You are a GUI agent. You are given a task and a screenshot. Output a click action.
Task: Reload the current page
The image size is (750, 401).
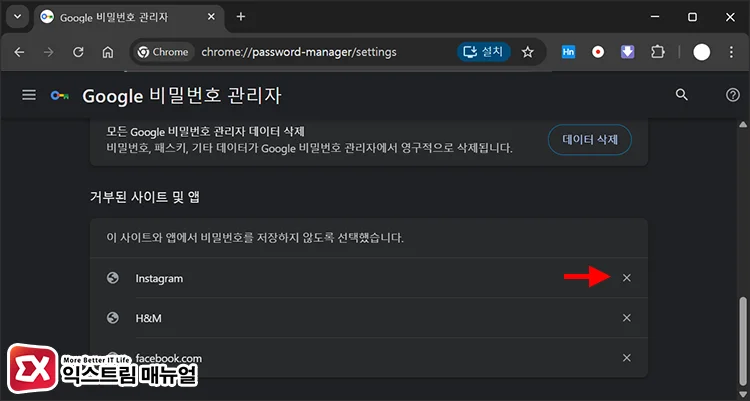click(78, 52)
